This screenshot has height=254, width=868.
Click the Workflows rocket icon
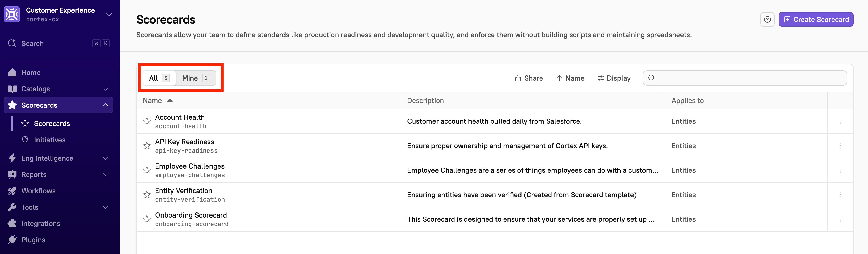coord(12,191)
